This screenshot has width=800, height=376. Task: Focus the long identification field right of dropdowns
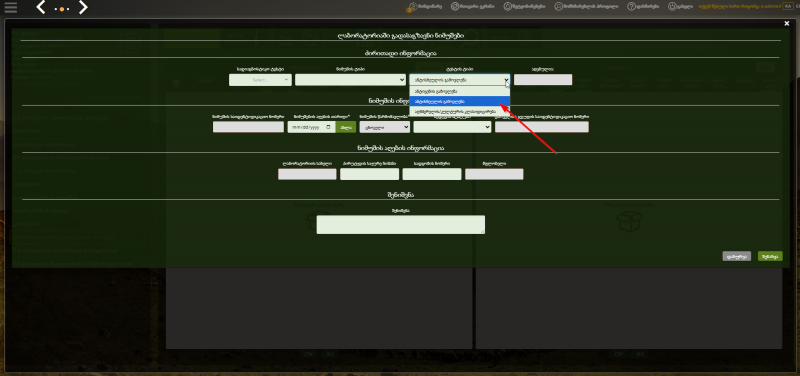(x=541, y=127)
